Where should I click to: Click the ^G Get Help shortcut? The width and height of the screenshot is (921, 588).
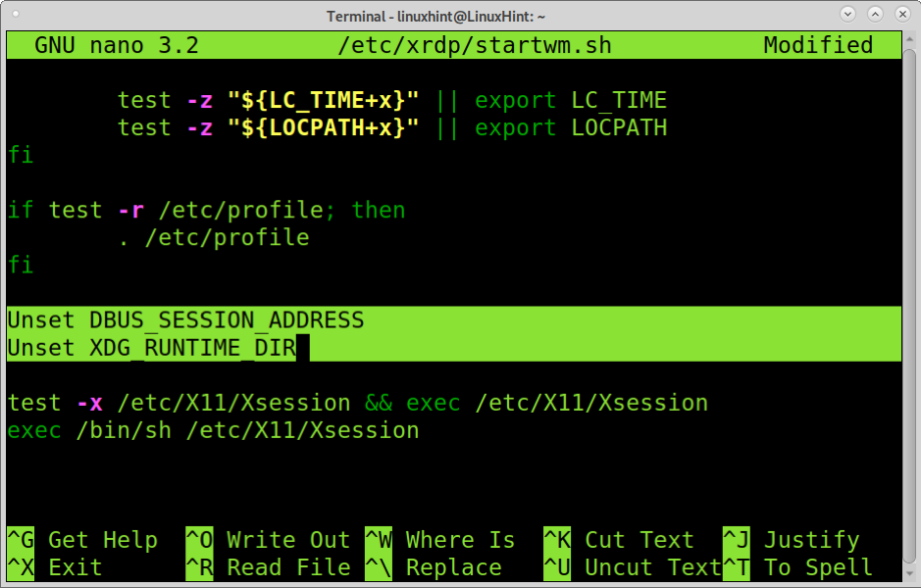[x=82, y=540]
